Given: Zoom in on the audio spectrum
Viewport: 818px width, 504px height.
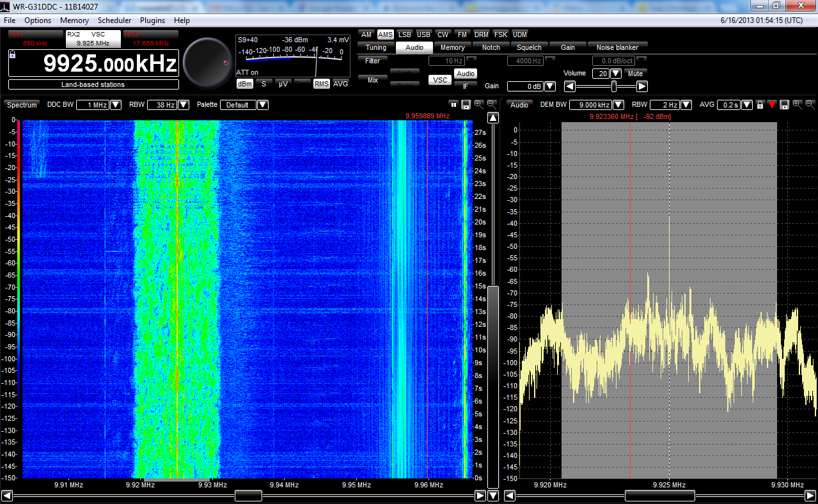Looking at the screenshot, I should 798,104.
